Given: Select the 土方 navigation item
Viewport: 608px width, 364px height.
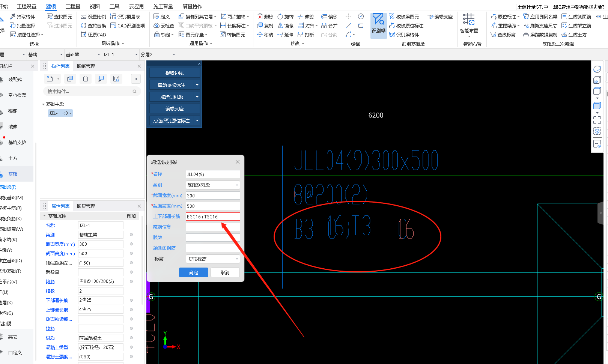Looking at the screenshot, I should pyautogui.click(x=12, y=158).
